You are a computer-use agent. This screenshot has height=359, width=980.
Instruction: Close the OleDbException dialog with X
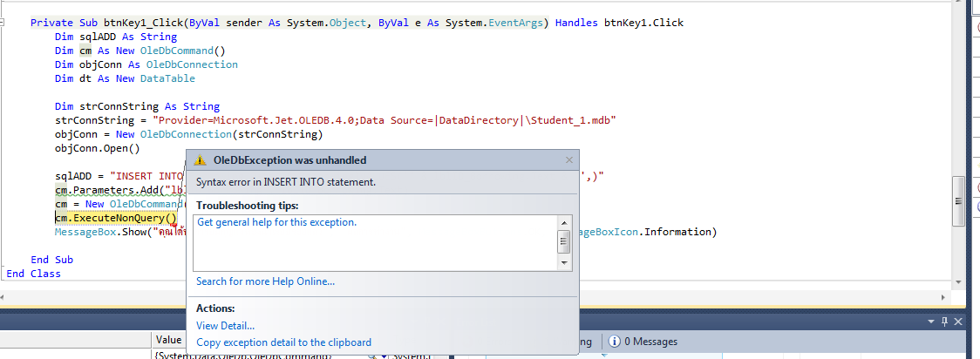point(568,160)
